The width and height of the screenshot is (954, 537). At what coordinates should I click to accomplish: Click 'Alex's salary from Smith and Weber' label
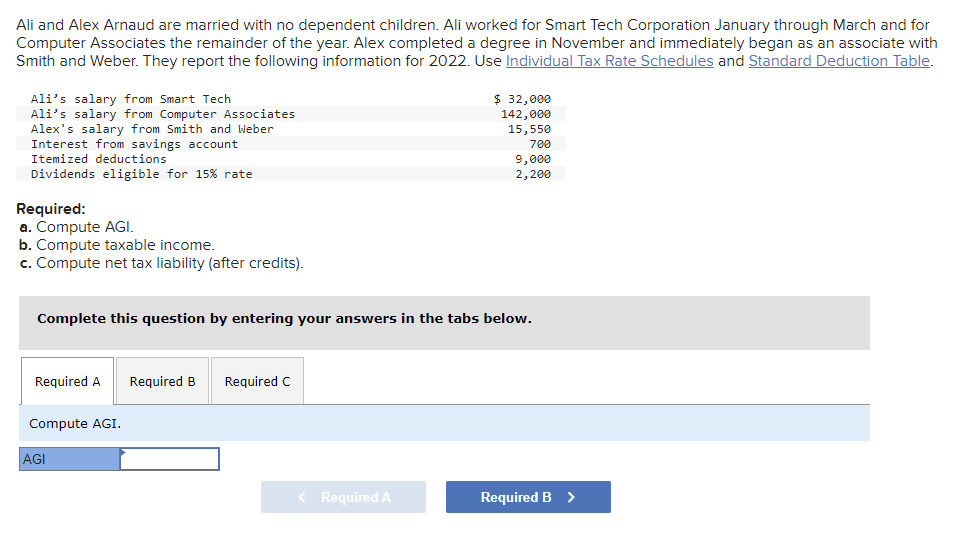click(152, 129)
